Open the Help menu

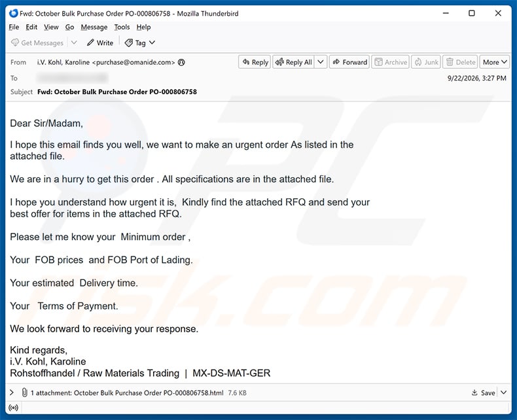(143, 27)
